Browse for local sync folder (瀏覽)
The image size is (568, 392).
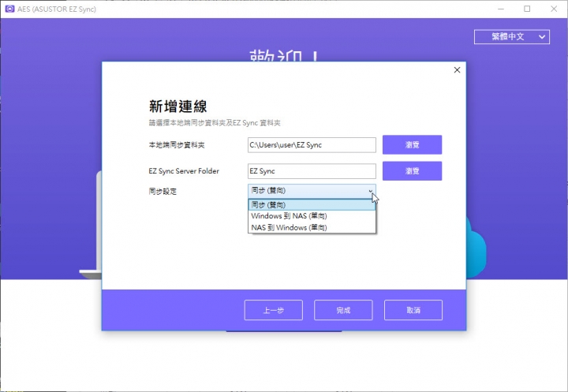[413, 145]
